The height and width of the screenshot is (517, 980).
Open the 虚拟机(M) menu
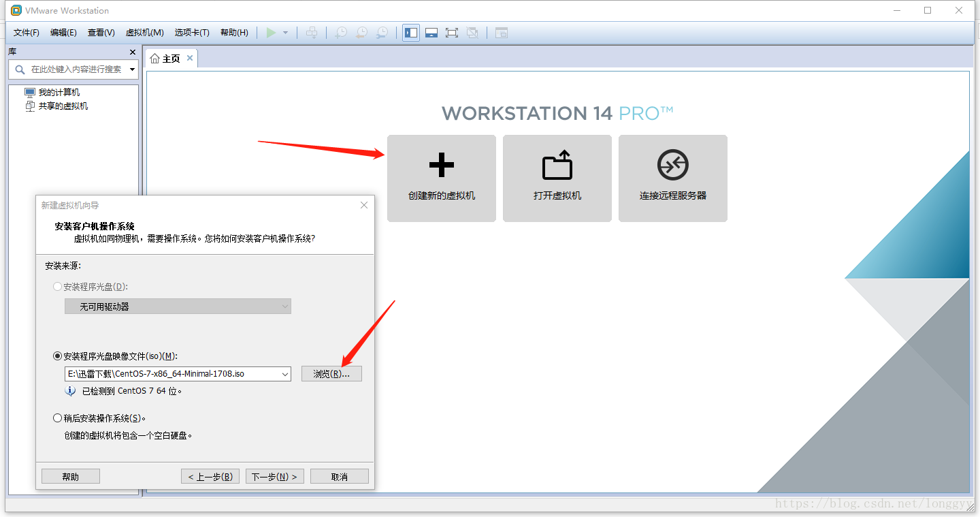(x=144, y=33)
